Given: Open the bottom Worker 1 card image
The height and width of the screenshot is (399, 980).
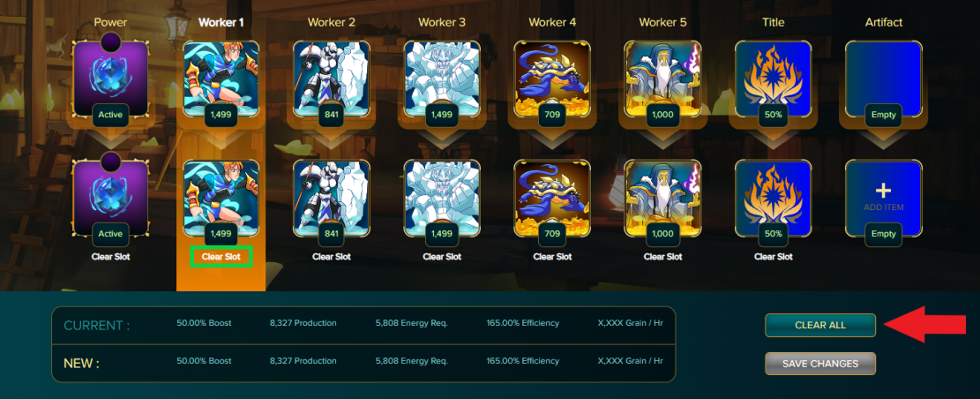Looking at the screenshot, I should (x=221, y=198).
